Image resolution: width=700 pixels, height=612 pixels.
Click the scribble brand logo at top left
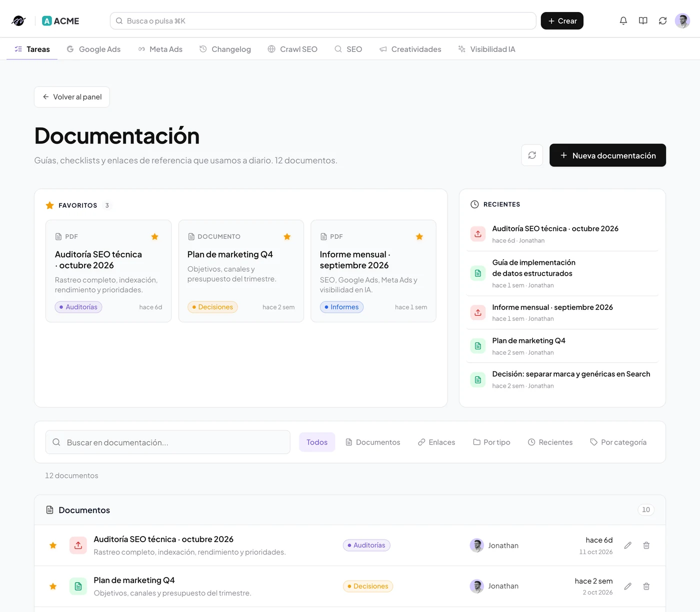(18, 21)
